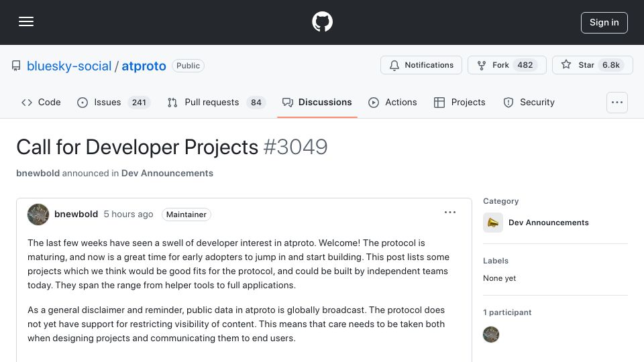Click bnewbold's avatar in the post header
The image size is (644, 362).
pos(38,215)
